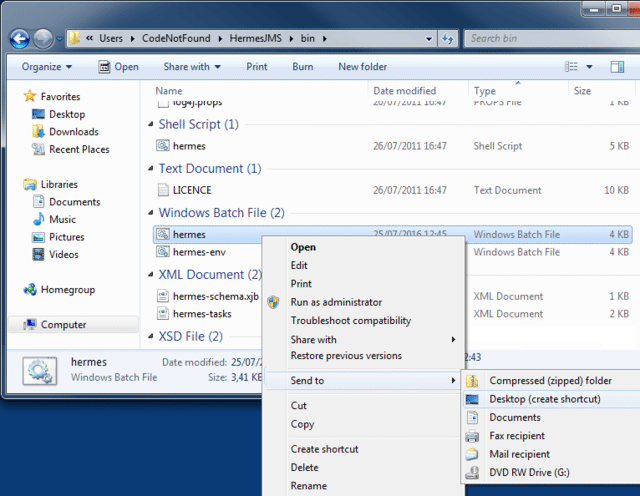
Task: Click the New folder toolbar button
Action: (362, 67)
